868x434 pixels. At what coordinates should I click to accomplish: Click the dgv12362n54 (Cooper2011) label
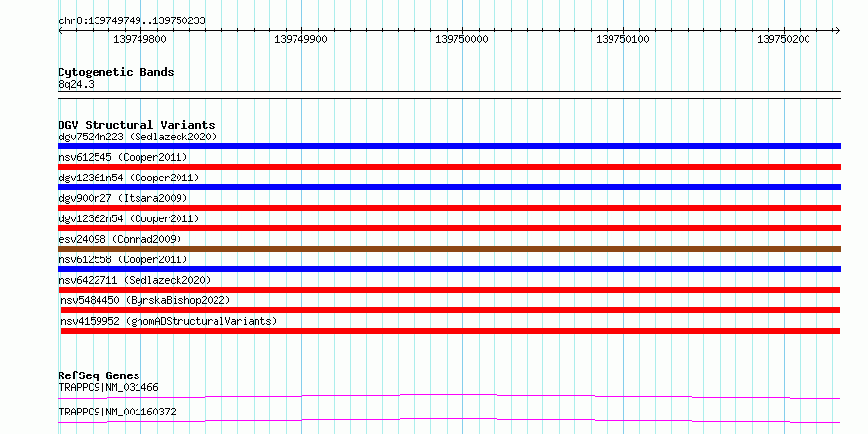coord(129,218)
